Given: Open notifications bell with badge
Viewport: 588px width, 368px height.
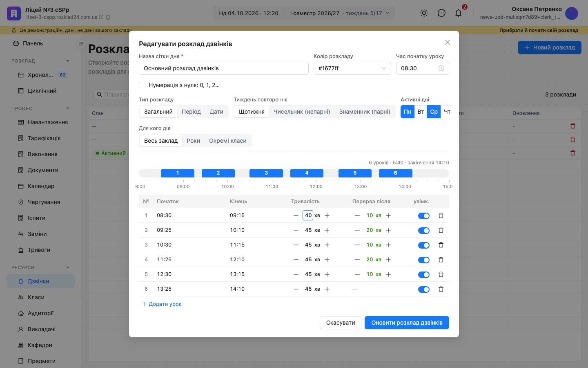Looking at the screenshot, I should pos(459,13).
